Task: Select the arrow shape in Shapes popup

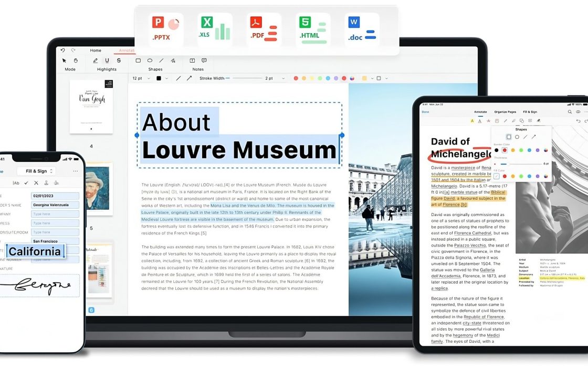Action: point(533,137)
